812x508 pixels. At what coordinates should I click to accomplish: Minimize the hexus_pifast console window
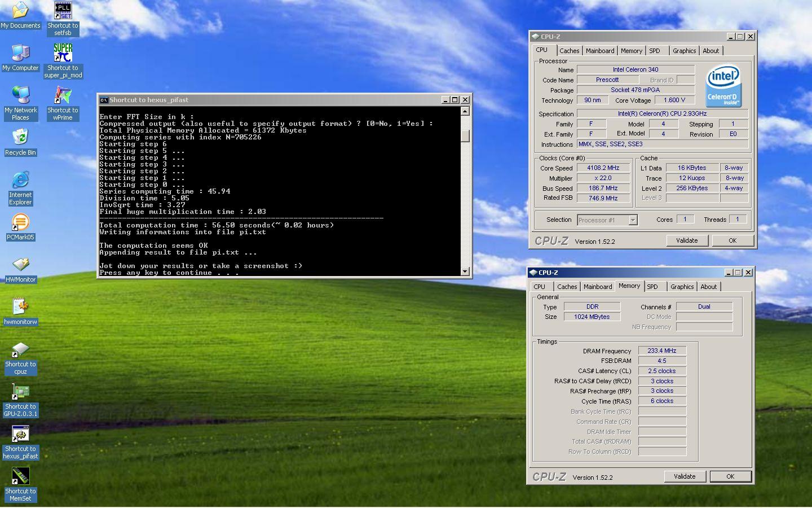tap(446, 100)
